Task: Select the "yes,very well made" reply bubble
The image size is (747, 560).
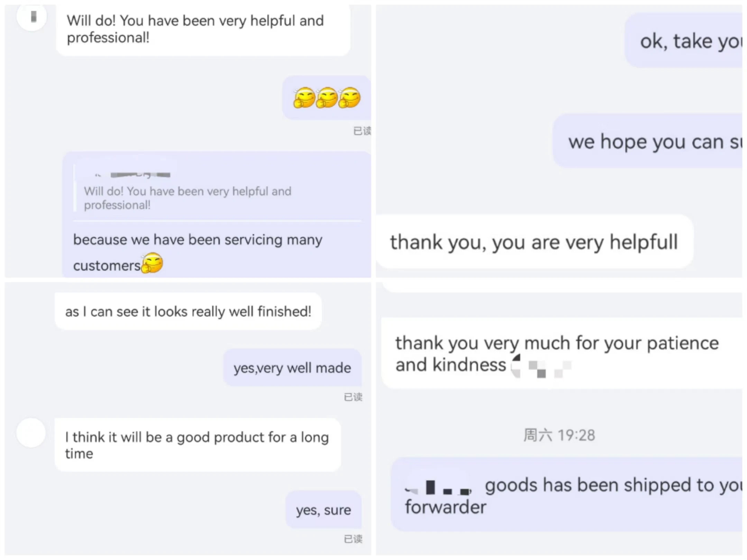Action: pos(292,368)
